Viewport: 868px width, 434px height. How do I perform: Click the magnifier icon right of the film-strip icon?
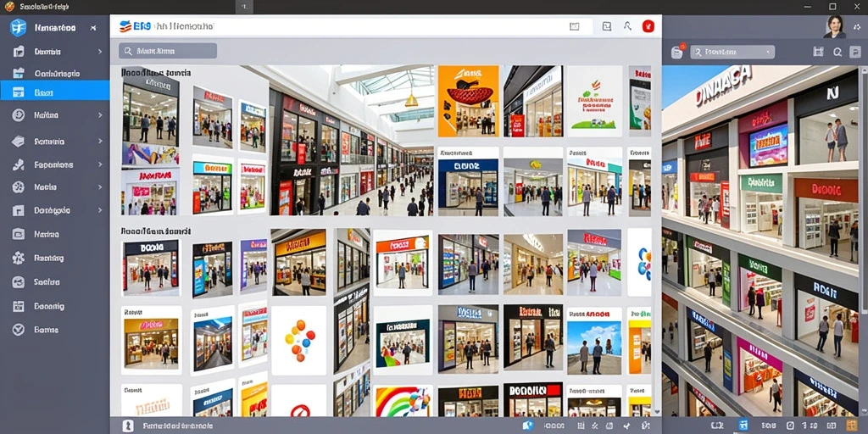837,52
